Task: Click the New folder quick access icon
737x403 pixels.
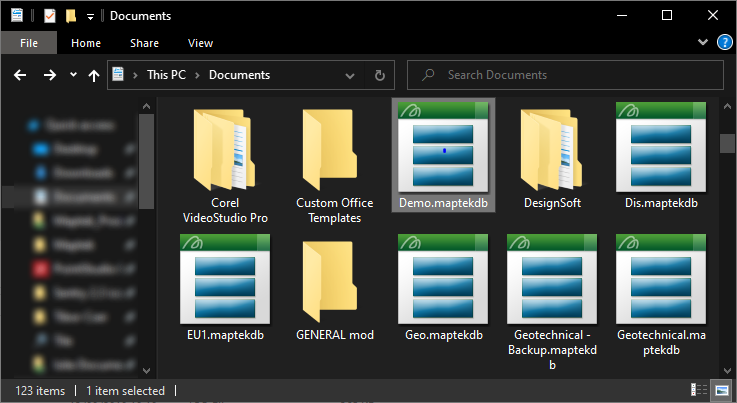Action: coord(71,16)
